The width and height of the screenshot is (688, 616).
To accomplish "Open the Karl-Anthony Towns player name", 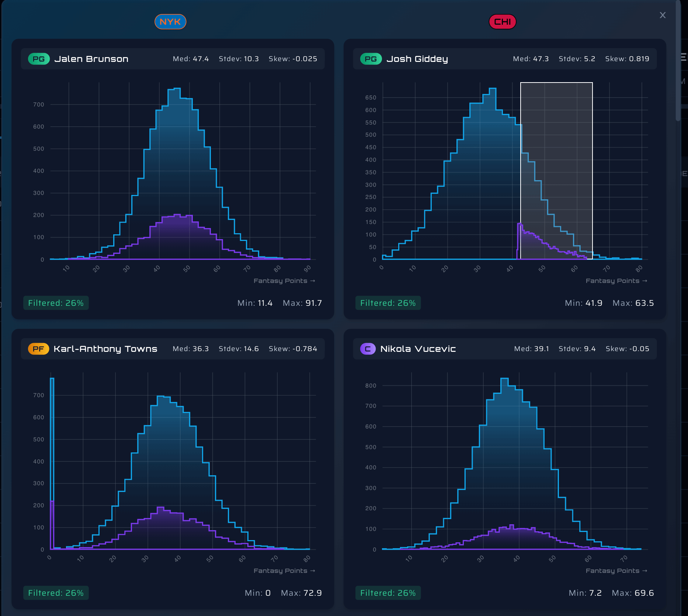I will [105, 349].
